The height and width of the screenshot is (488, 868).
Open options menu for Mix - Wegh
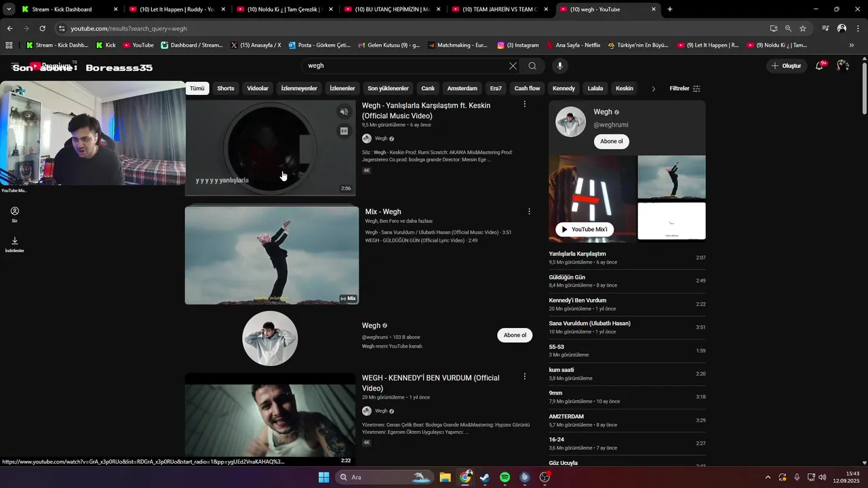529,211
